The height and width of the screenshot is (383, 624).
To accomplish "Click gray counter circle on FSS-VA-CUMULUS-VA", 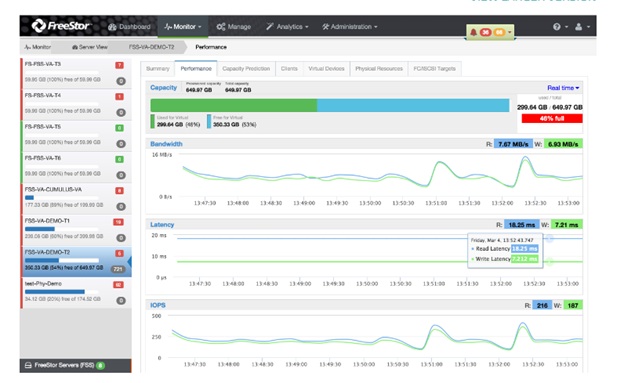I will [121, 207].
